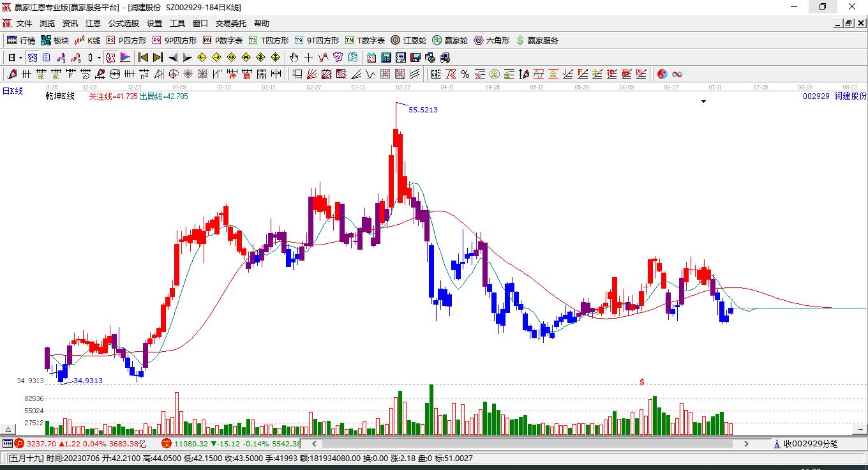The height and width of the screenshot is (470, 868).
Task: Step back with black left arrow
Action: (173, 57)
